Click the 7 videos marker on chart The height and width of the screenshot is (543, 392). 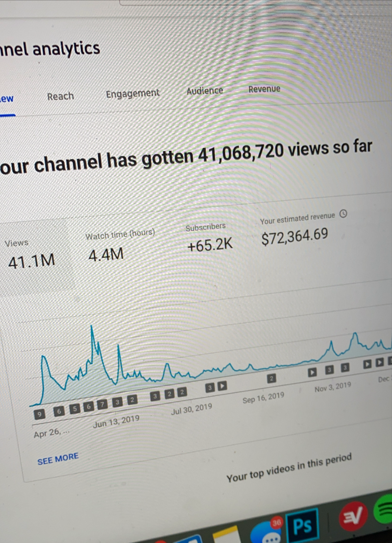point(102,404)
